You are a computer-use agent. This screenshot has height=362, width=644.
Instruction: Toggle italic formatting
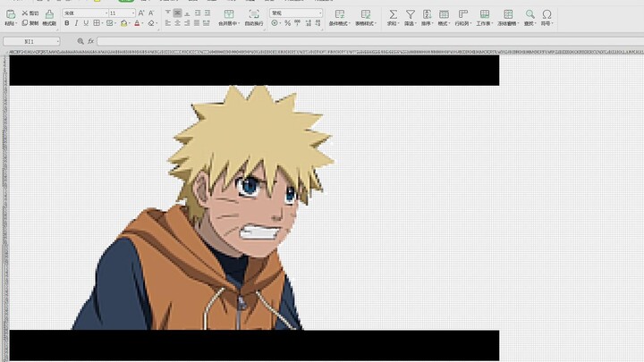tap(76, 23)
